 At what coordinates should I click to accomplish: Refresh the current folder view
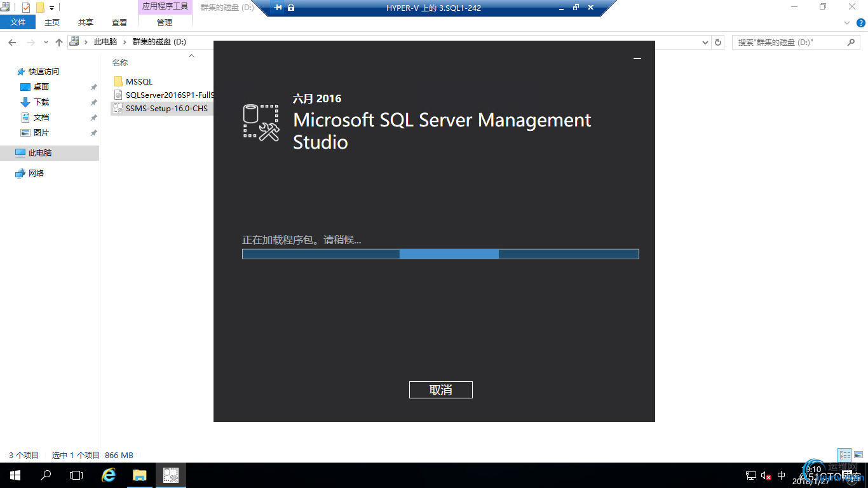click(719, 43)
